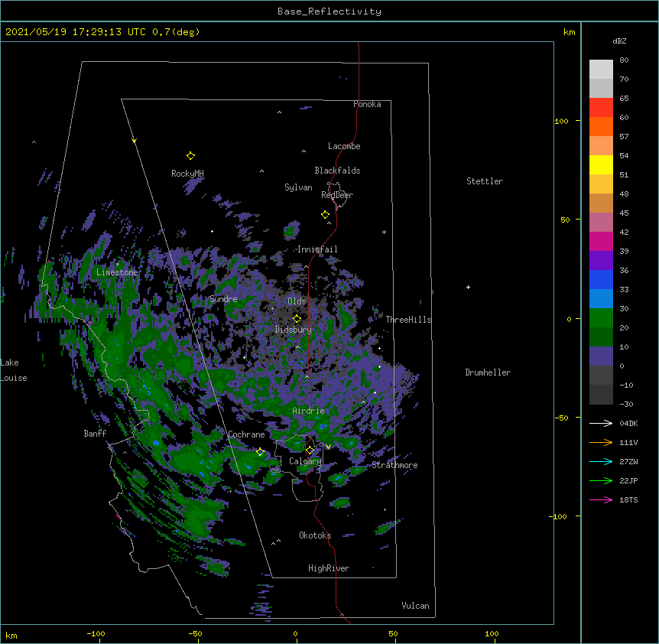Pick the slate blue 0-10 dBZ swatch

coord(601,356)
